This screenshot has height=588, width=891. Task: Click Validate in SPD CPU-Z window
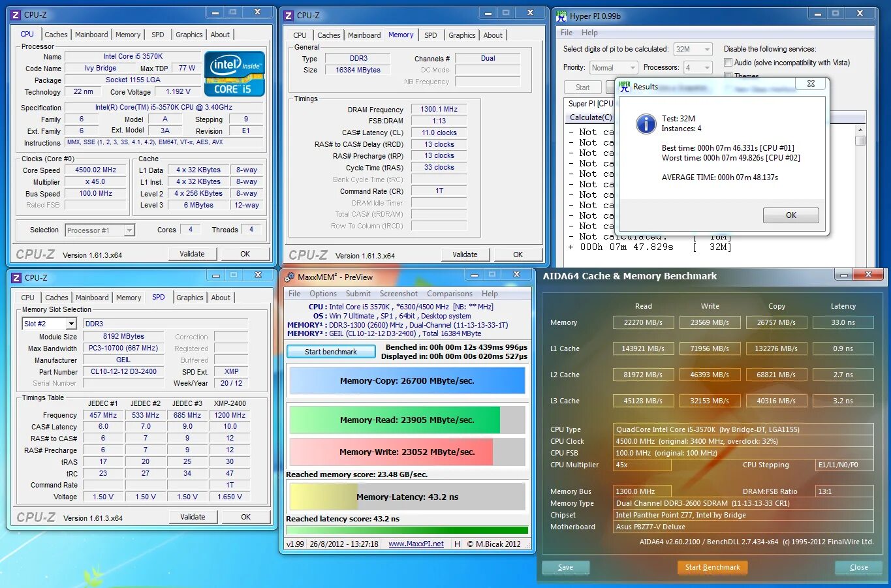[193, 517]
